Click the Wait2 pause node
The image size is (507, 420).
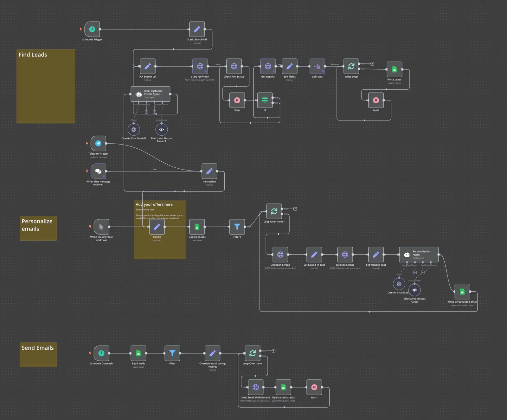tap(376, 100)
